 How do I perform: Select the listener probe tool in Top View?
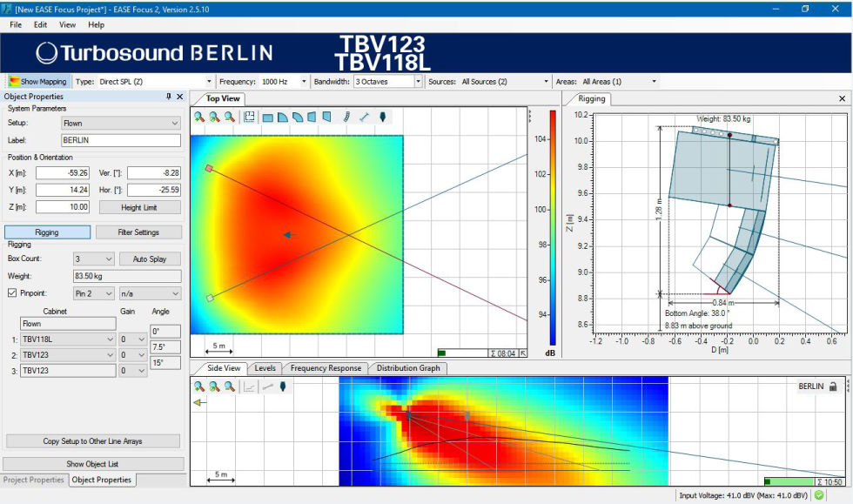[x=383, y=117]
